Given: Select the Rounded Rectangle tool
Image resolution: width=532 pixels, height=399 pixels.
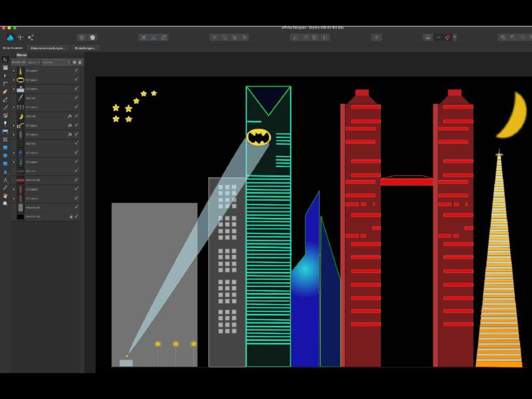Looking at the screenshot, I should (5, 164).
